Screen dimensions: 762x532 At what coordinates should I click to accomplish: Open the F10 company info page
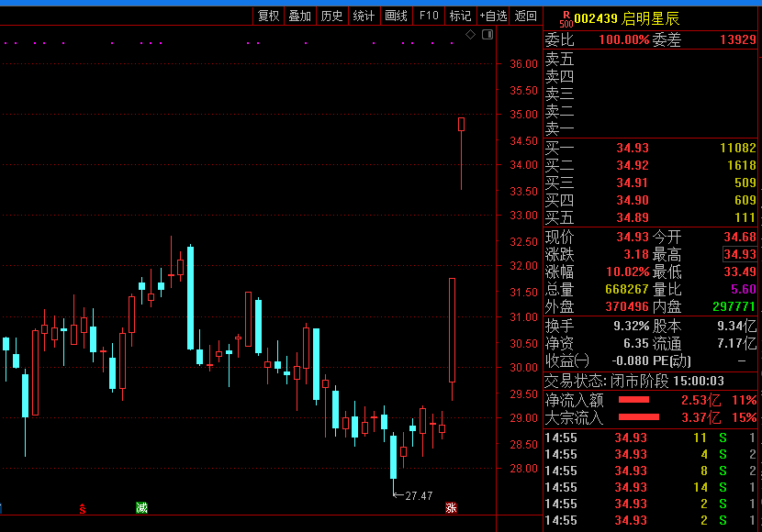coord(429,16)
